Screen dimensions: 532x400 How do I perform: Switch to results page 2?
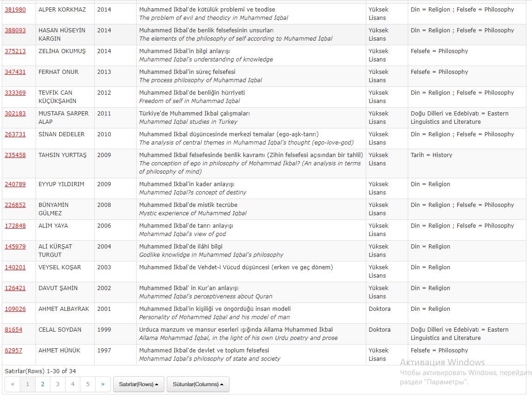tap(42, 384)
